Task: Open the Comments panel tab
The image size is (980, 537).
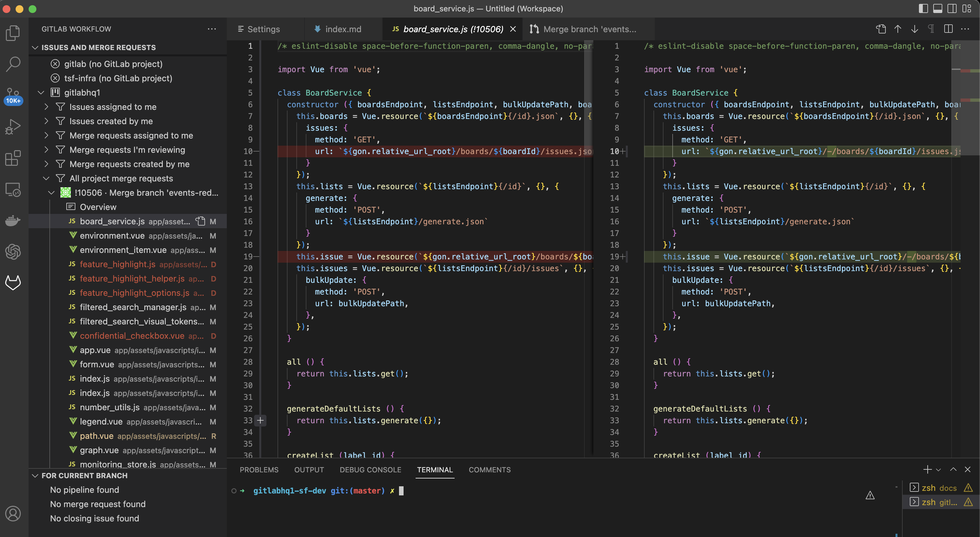Action: click(x=490, y=470)
